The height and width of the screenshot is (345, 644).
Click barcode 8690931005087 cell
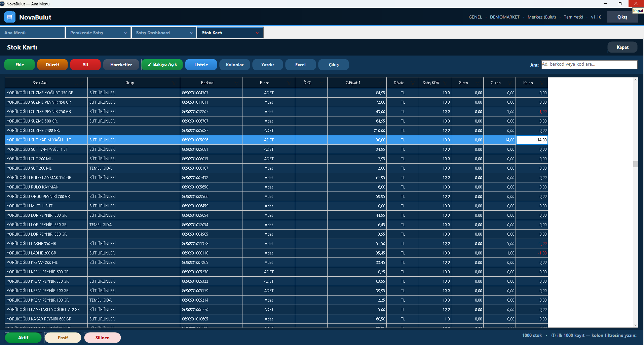[x=211, y=130]
